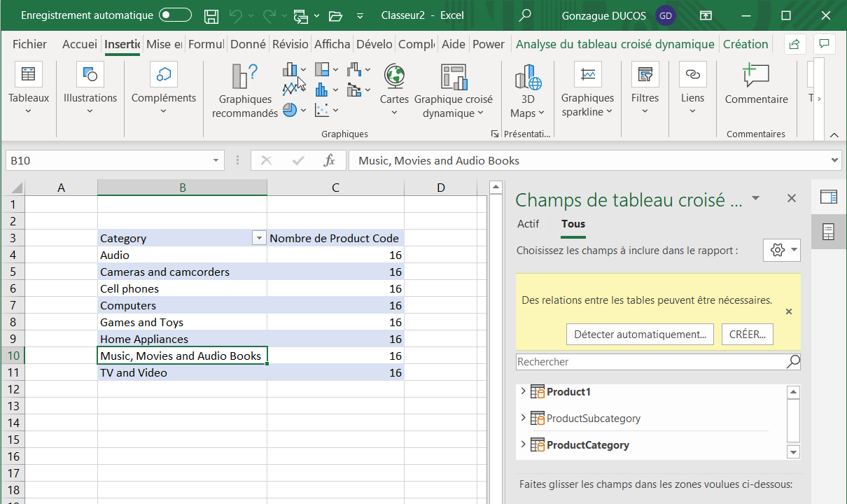
Task: Select the Tous tab in fields pane
Action: (x=573, y=224)
